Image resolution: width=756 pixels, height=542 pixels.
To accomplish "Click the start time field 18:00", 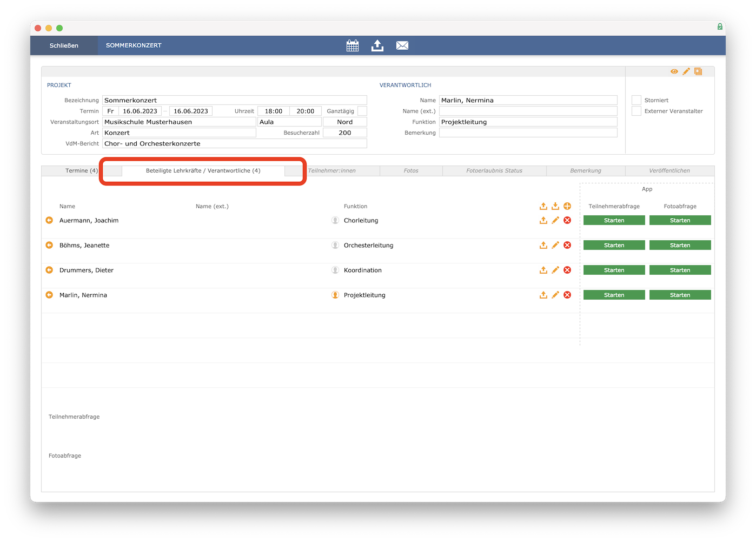I will (274, 111).
